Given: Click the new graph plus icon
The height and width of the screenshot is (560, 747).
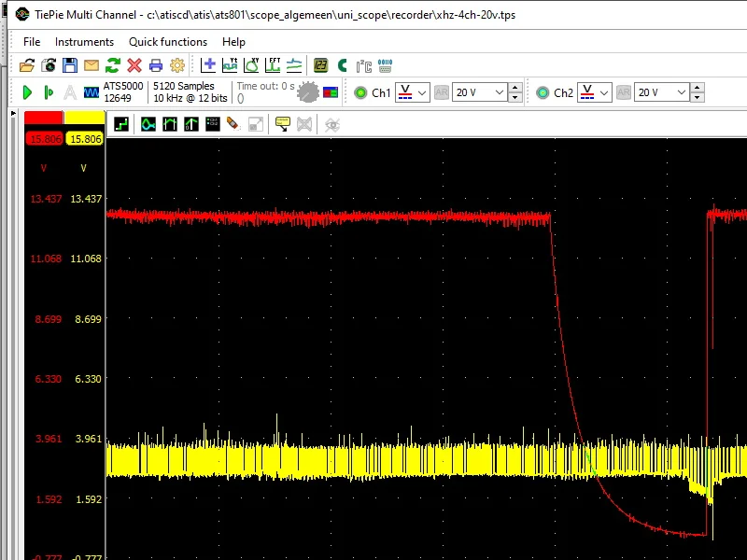Looking at the screenshot, I should point(208,65).
